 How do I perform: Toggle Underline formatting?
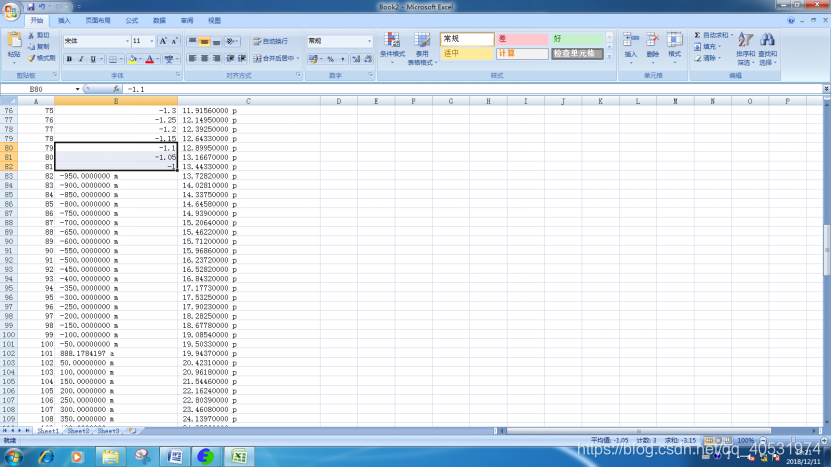(93, 59)
